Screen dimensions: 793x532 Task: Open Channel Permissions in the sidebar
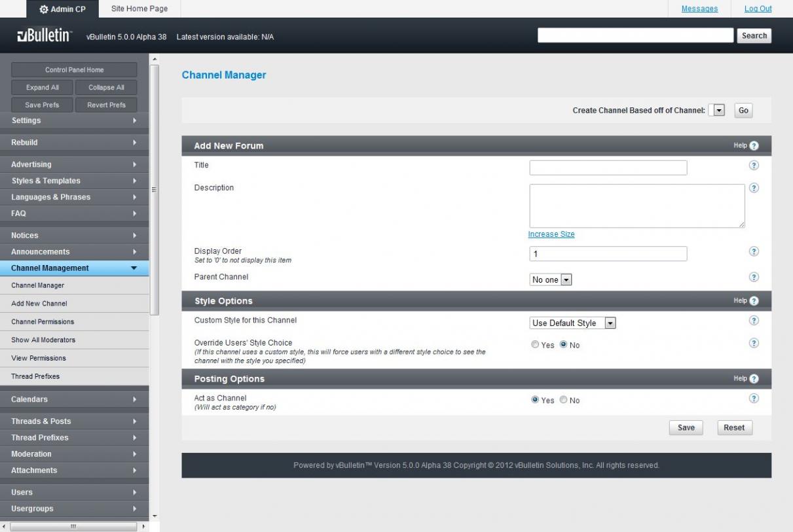pyautogui.click(x=43, y=322)
